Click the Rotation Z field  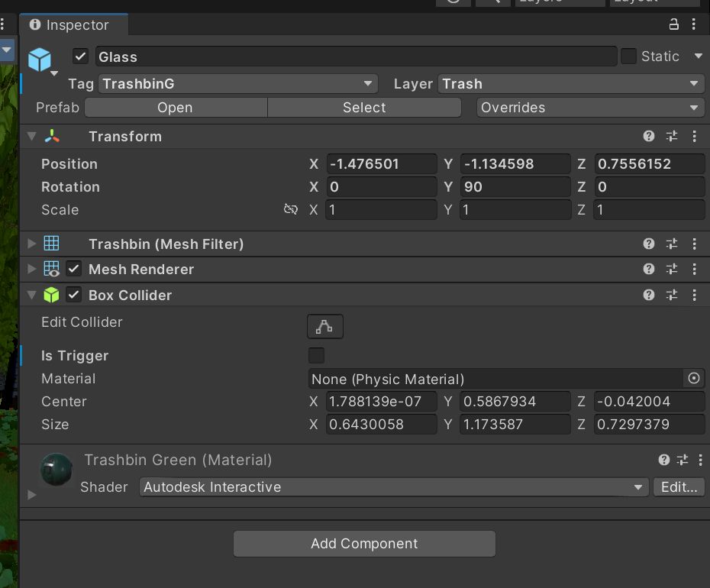(x=650, y=187)
